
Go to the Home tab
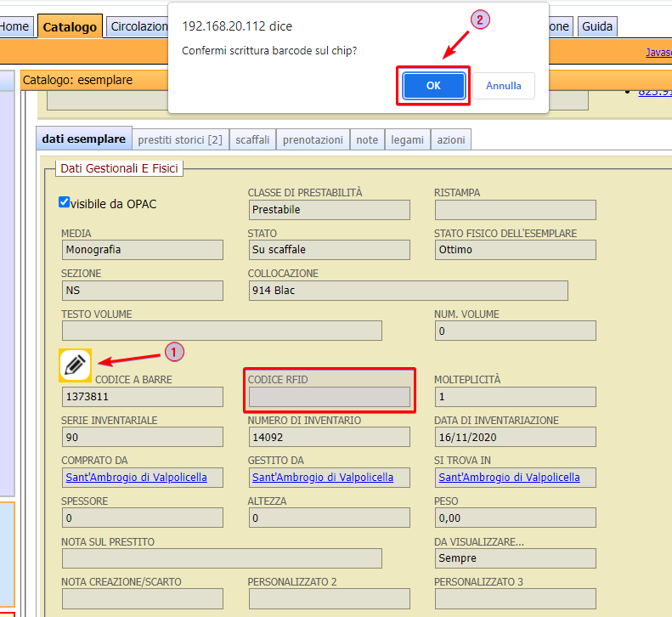[15, 26]
